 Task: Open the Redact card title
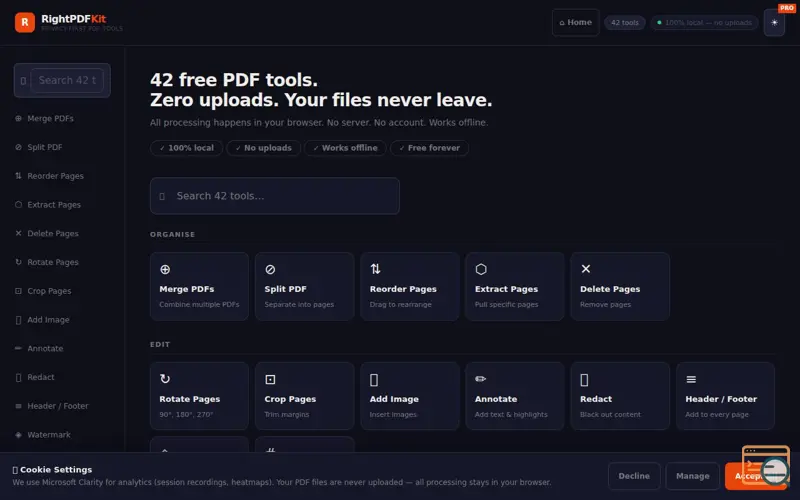coord(596,399)
